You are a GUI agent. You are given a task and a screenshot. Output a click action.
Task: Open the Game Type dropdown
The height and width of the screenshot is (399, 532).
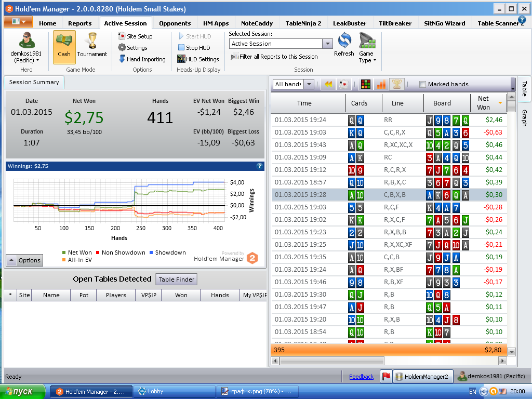point(367,48)
